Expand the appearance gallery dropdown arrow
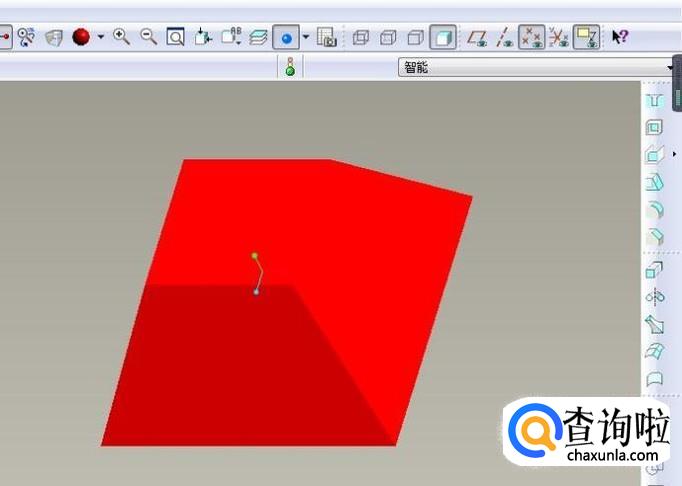The height and width of the screenshot is (486, 682). coord(100,37)
